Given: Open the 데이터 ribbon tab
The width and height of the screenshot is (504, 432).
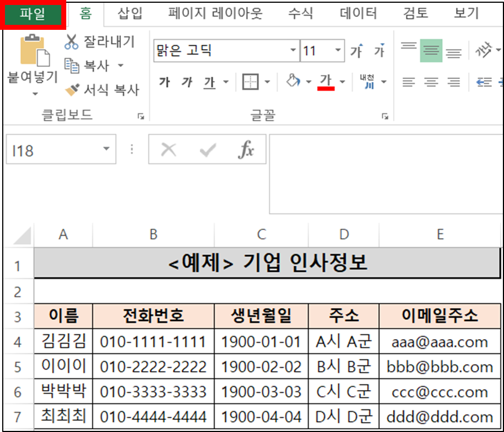Looking at the screenshot, I should coord(358,13).
